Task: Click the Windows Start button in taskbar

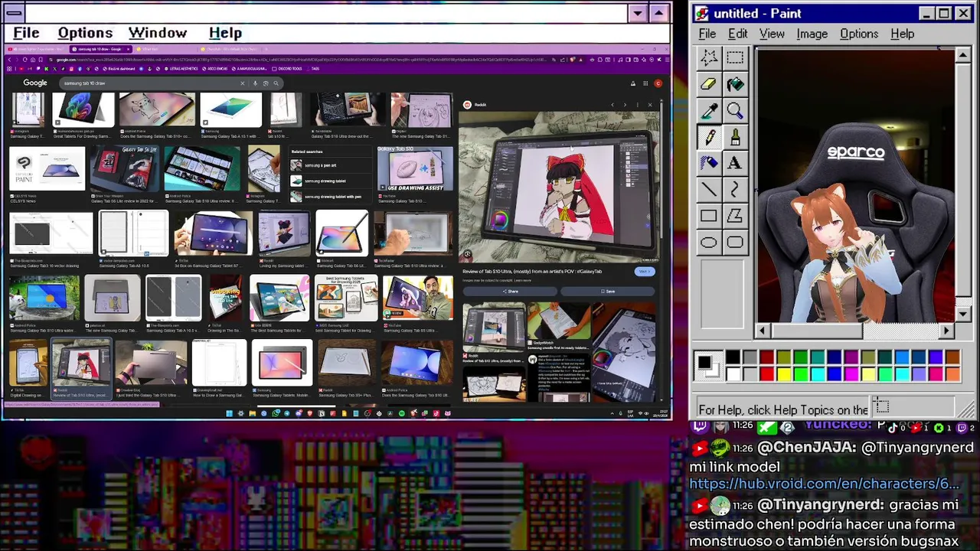Action: coord(229,413)
